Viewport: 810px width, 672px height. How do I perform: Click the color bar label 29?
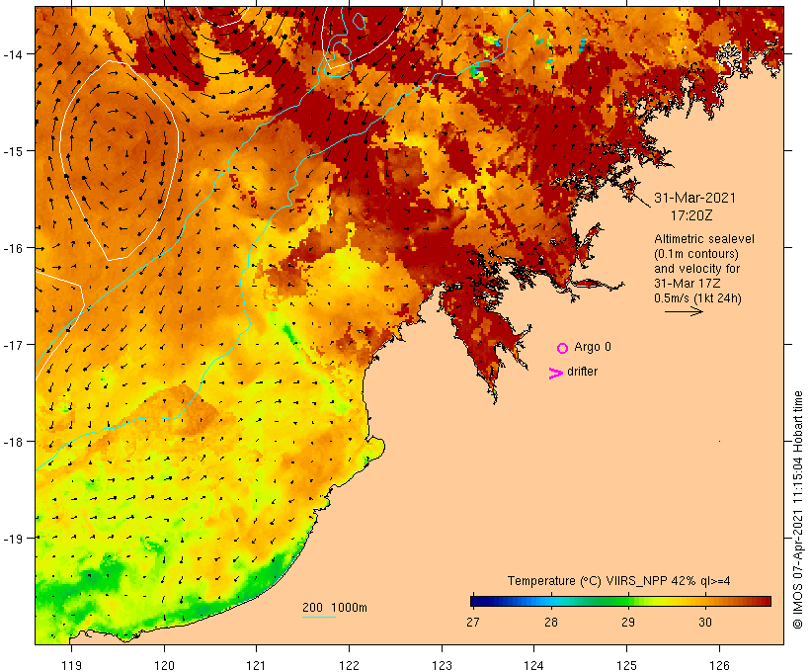tap(628, 622)
